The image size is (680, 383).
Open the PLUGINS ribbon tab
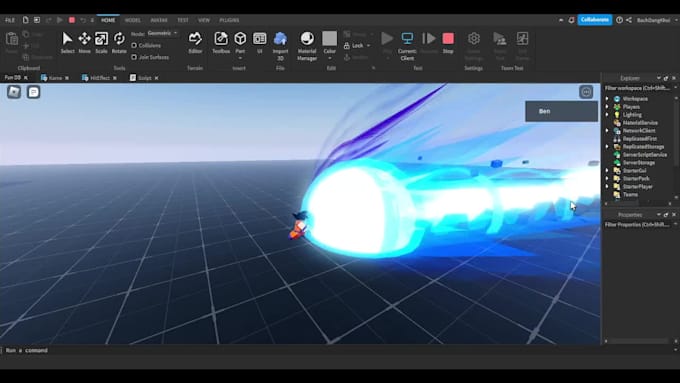pyautogui.click(x=229, y=20)
